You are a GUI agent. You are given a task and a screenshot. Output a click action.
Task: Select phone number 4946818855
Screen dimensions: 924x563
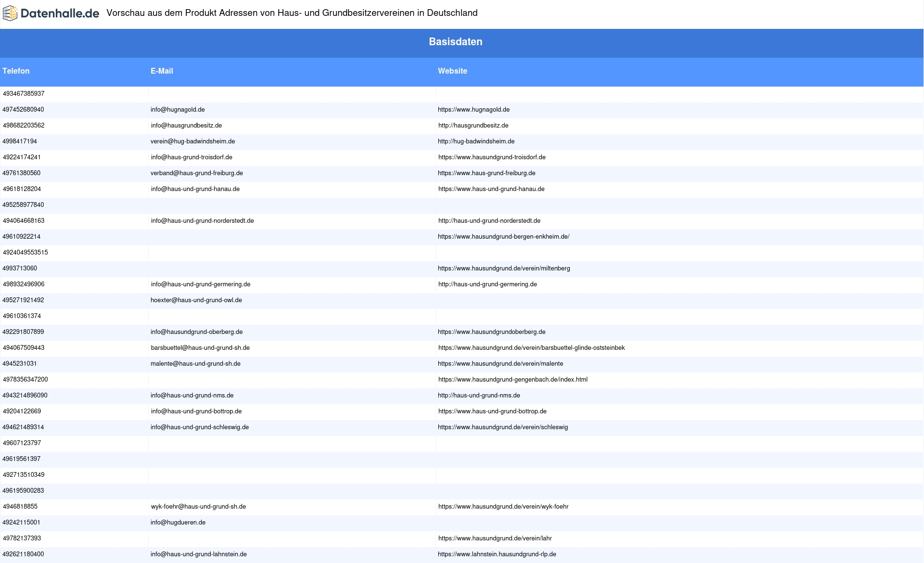click(x=20, y=507)
